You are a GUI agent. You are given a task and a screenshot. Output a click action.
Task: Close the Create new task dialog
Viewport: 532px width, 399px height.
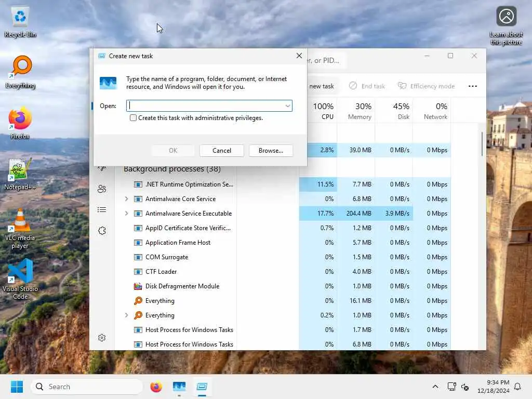click(299, 56)
